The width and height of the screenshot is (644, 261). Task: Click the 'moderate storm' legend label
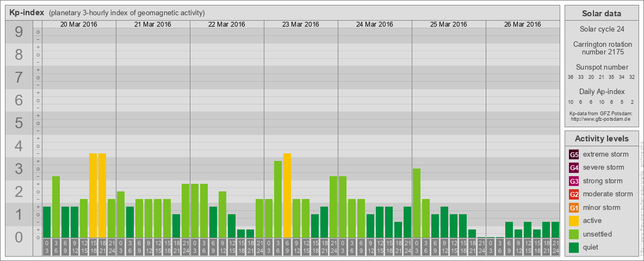(x=608, y=194)
